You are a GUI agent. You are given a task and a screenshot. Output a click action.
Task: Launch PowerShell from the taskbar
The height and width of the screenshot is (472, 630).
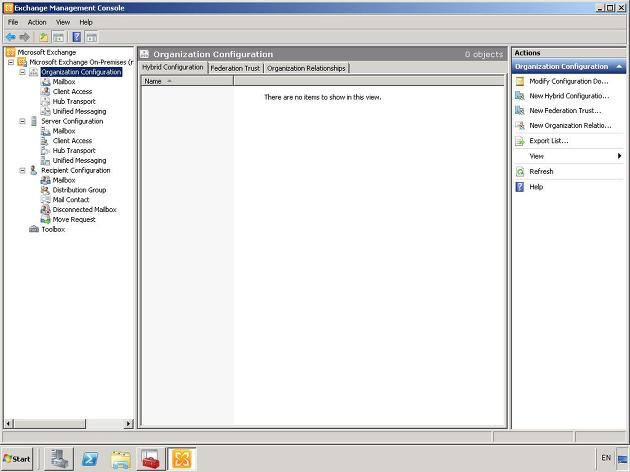90,459
